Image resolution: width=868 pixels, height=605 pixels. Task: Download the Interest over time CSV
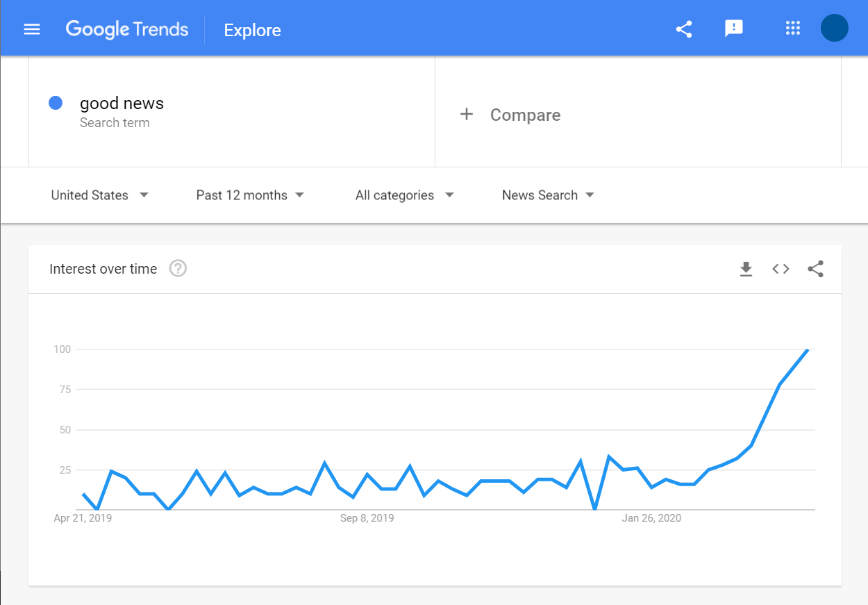pos(746,269)
